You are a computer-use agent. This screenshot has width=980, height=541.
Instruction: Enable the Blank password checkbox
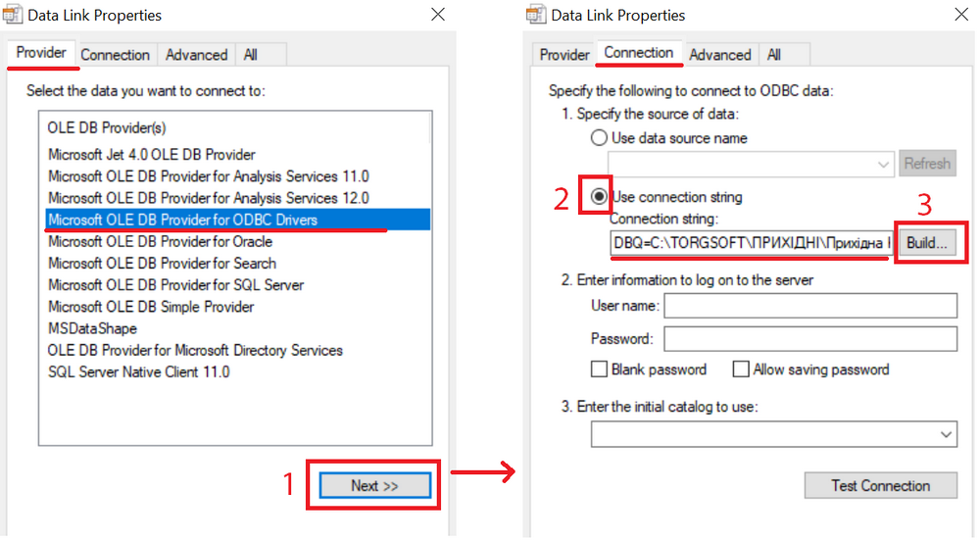click(x=599, y=369)
